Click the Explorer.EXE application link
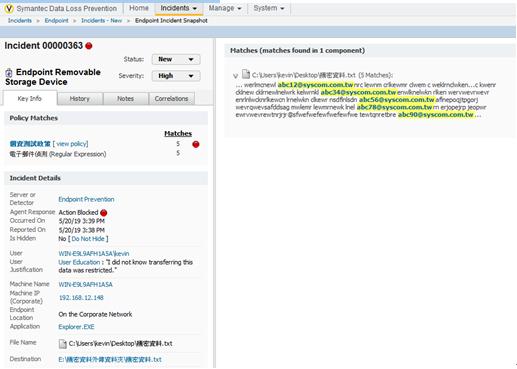 coord(76,327)
